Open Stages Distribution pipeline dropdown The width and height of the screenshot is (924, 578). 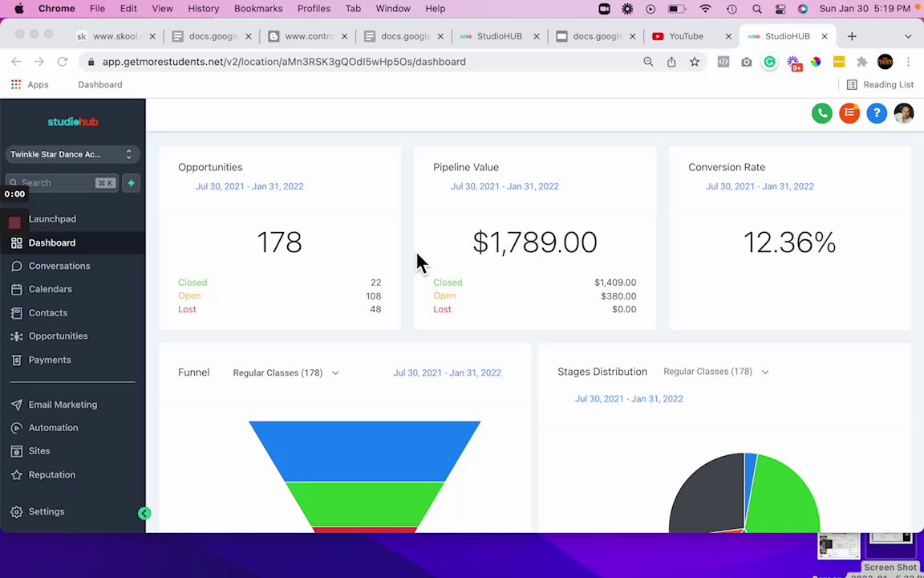716,372
